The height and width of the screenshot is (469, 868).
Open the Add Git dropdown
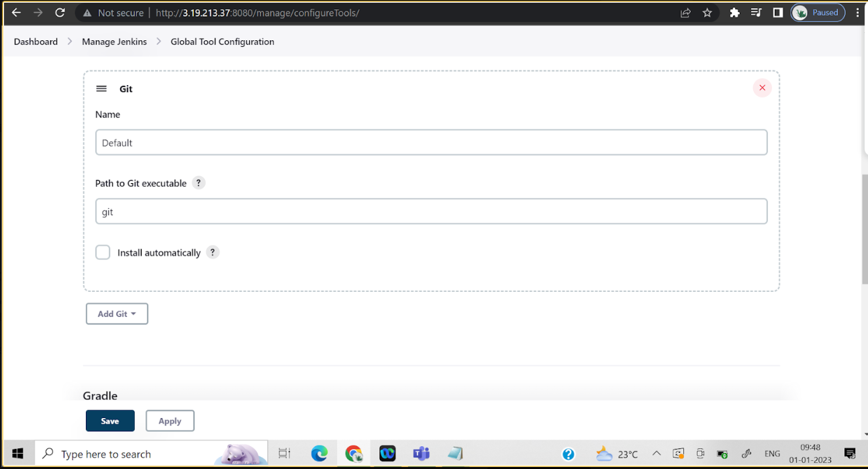point(117,313)
